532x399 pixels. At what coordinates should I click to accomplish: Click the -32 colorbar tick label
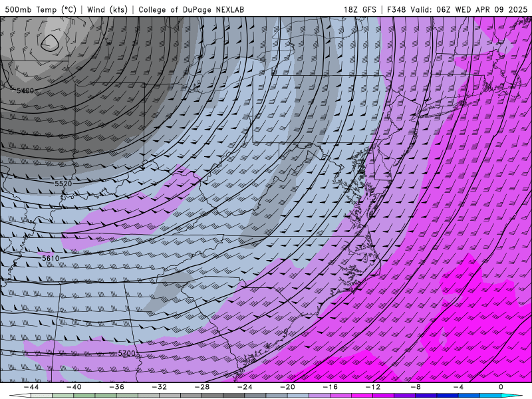tap(159, 387)
